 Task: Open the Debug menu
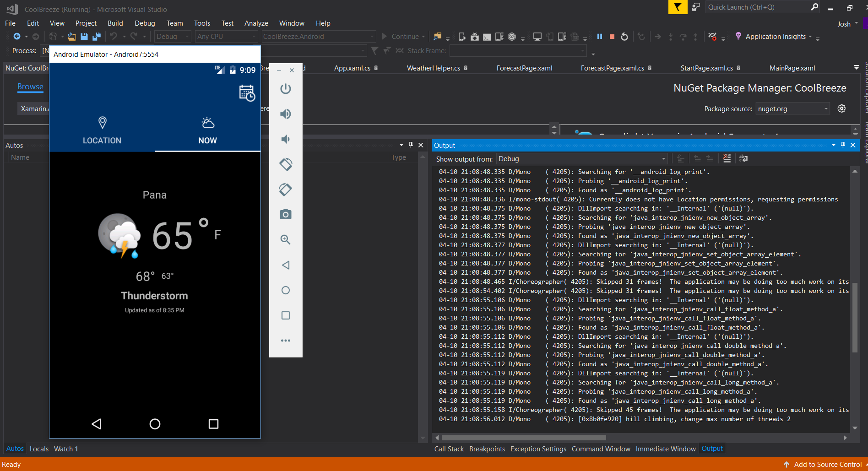tap(145, 23)
